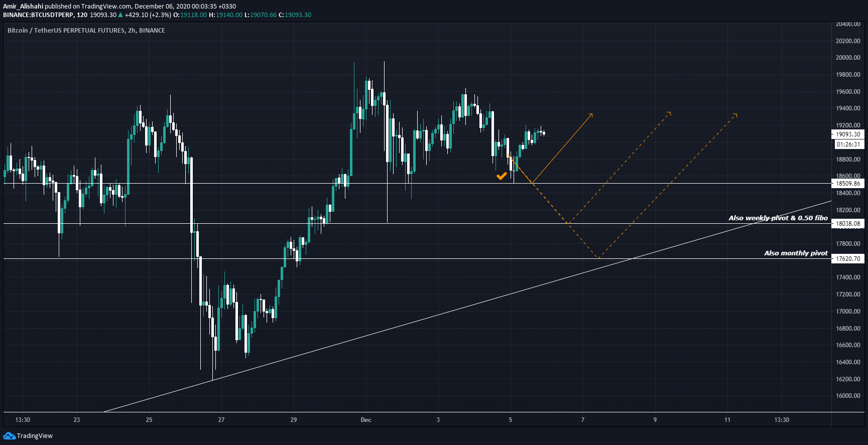Click the '29' date label on time axis
This screenshot has height=445, width=868.
(x=294, y=420)
